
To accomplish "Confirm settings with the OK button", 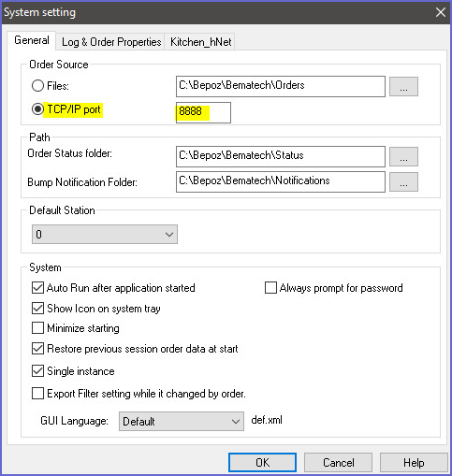I will pos(262,463).
